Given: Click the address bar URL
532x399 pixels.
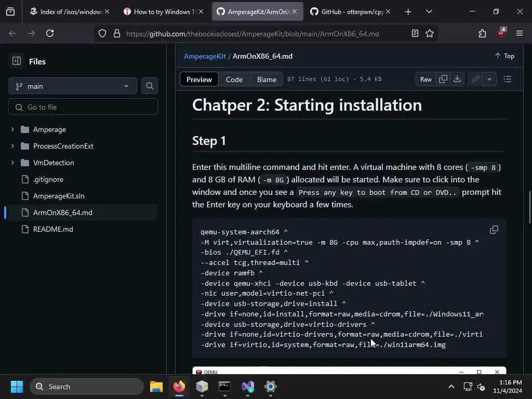Looking at the screenshot, I should (252, 34).
